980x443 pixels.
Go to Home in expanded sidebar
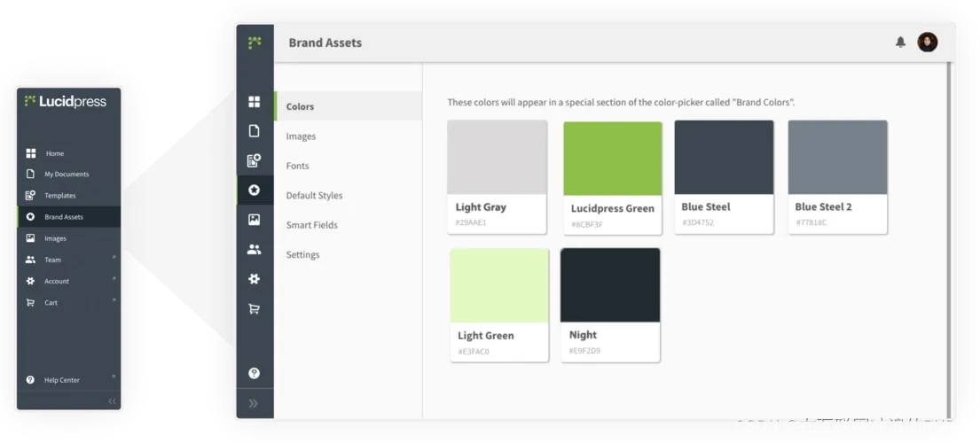coord(55,153)
